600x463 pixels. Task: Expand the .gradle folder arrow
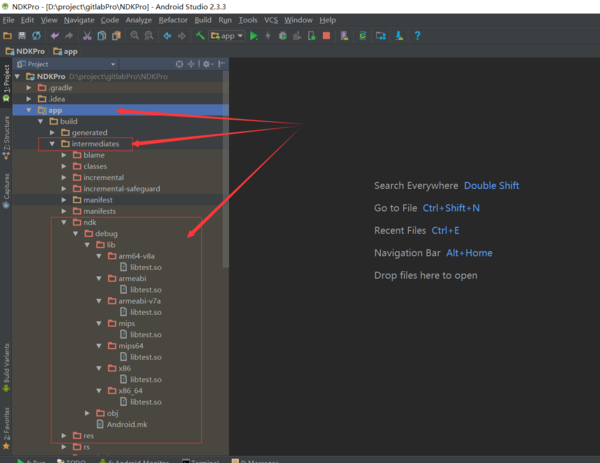tap(29, 88)
